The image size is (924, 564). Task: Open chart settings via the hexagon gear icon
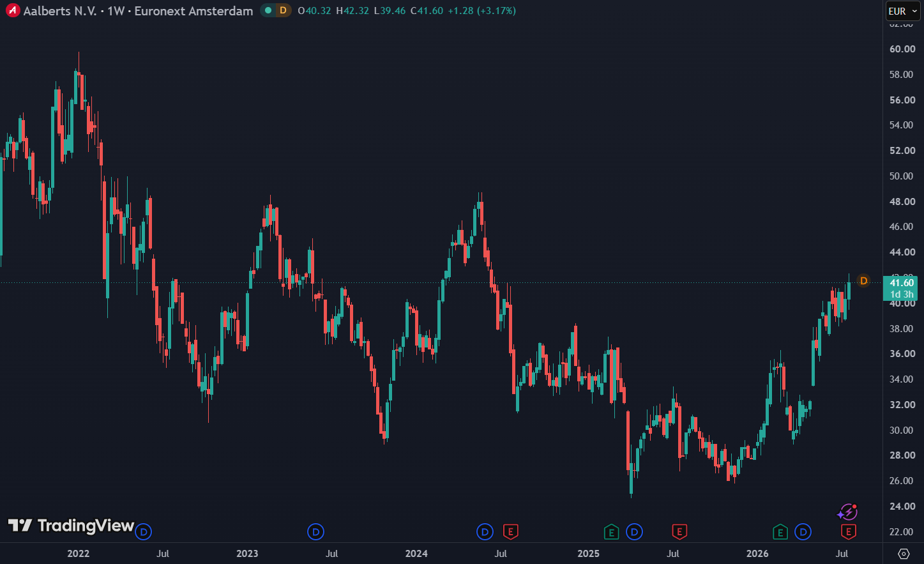click(x=904, y=553)
